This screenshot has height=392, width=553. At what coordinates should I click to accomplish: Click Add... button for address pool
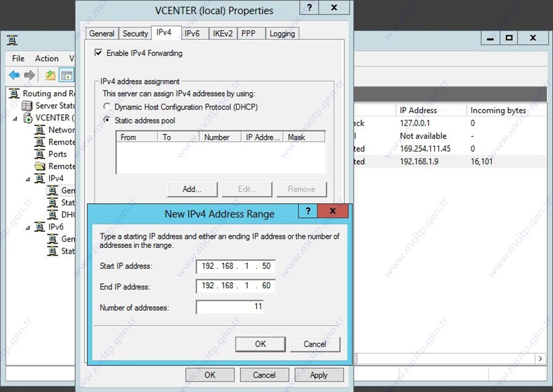click(192, 189)
